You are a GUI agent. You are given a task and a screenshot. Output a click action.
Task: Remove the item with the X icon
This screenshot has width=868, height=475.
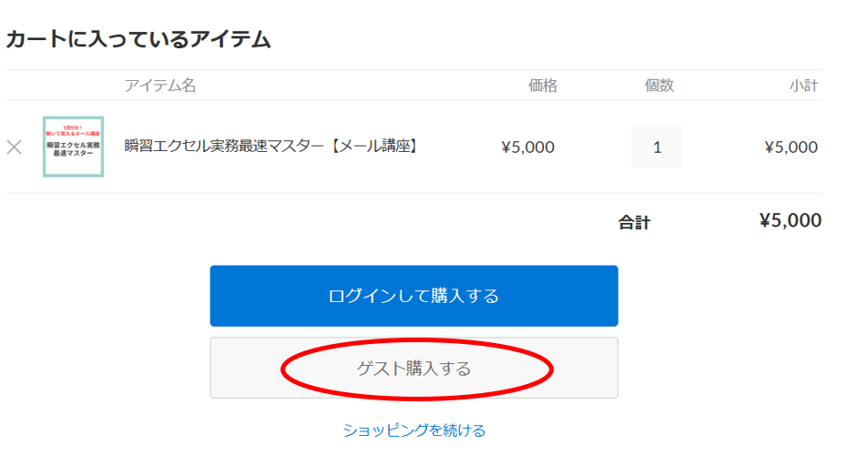click(15, 147)
